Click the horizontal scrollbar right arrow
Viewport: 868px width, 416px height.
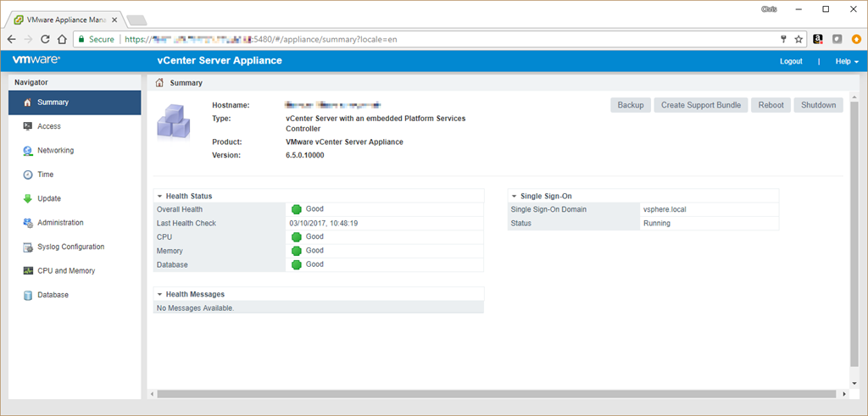[x=844, y=394]
